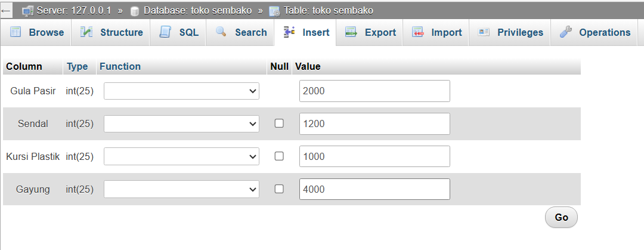The width and height of the screenshot is (644, 250).
Task: Tick the Null checkbox for Sendal
Action: (279, 124)
